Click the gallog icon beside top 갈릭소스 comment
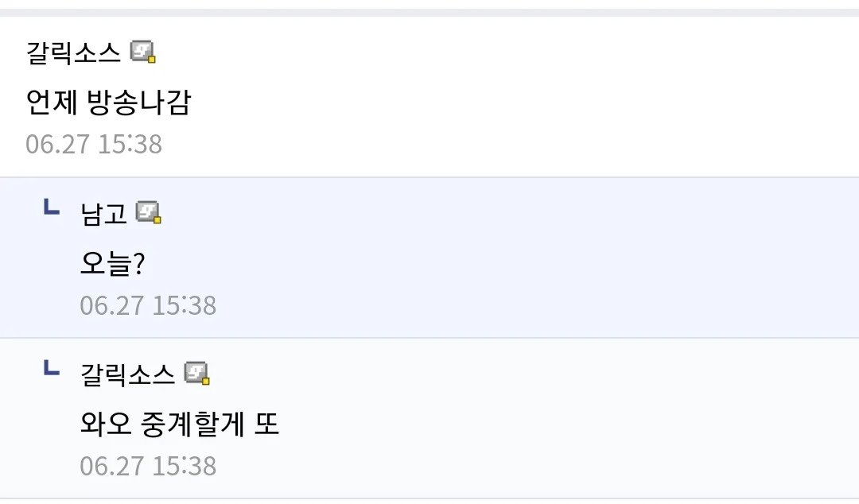The image size is (859, 504). [143, 52]
